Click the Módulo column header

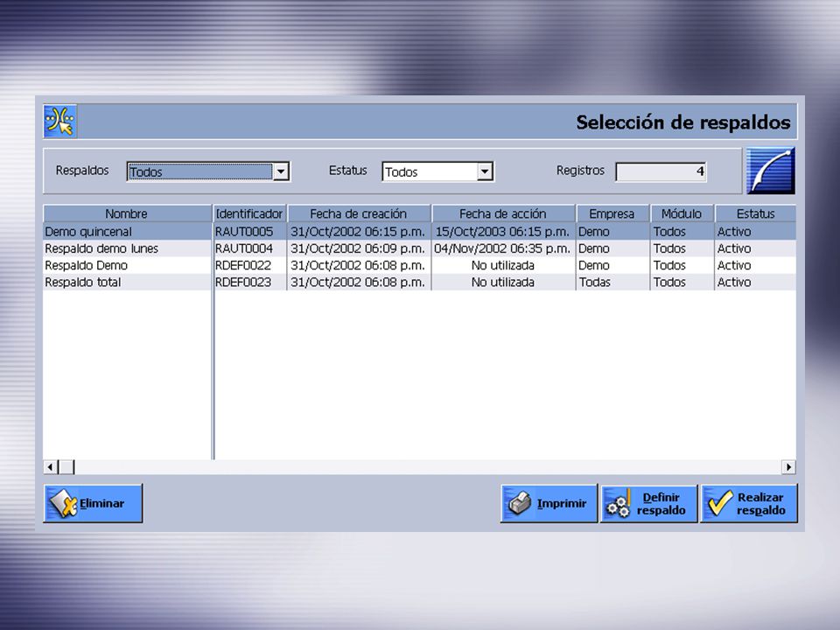(x=682, y=213)
